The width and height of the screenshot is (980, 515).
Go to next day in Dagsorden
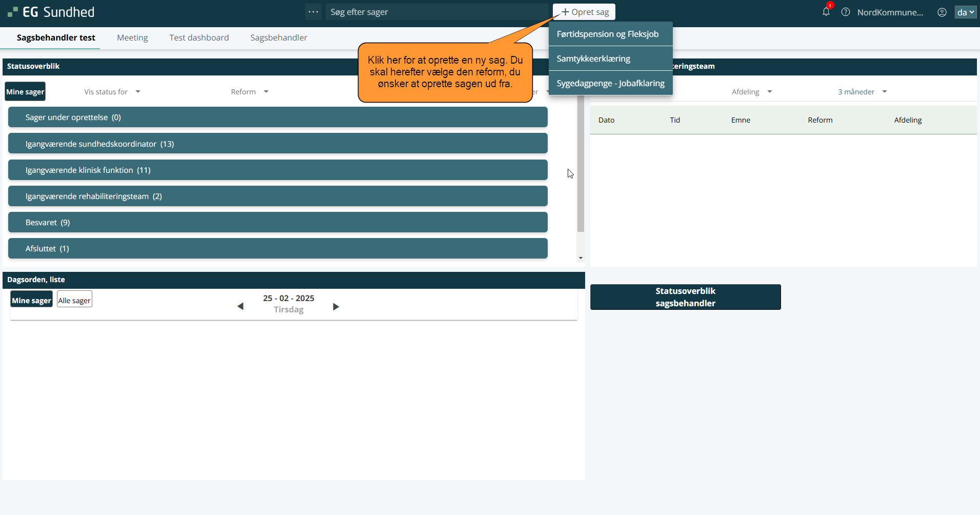coord(336,306)
